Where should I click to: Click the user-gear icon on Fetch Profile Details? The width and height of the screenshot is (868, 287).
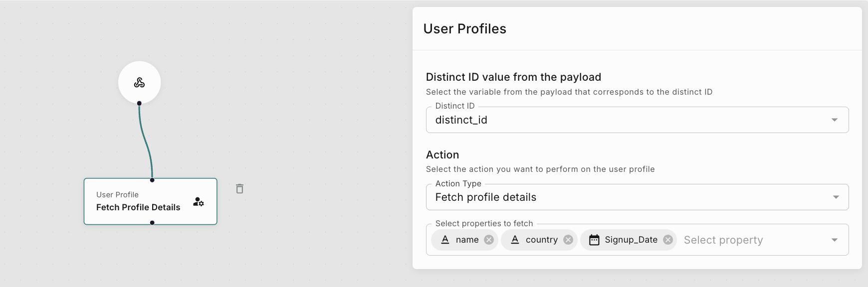(199, 202)
